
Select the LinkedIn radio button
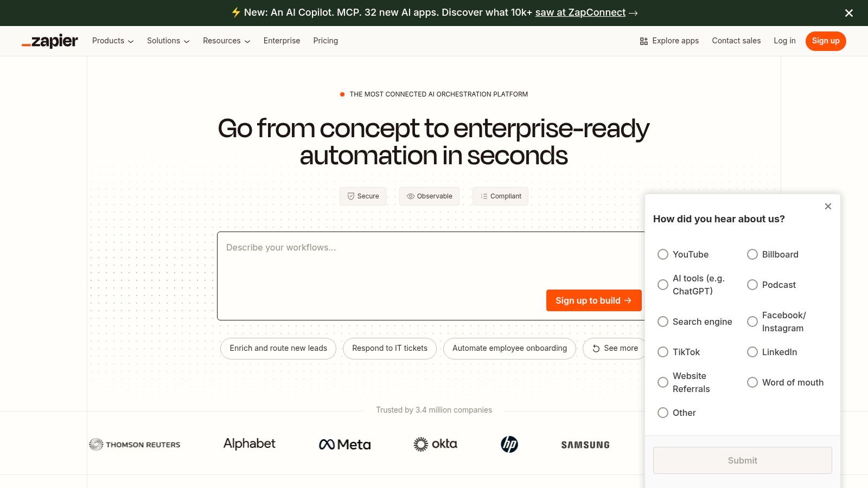[752, 352]
